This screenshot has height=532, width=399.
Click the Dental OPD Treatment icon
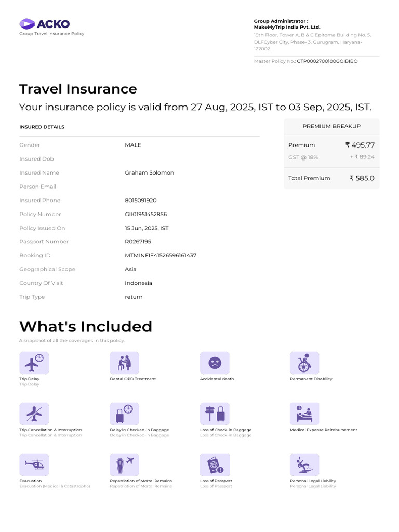tap(124, 363)
